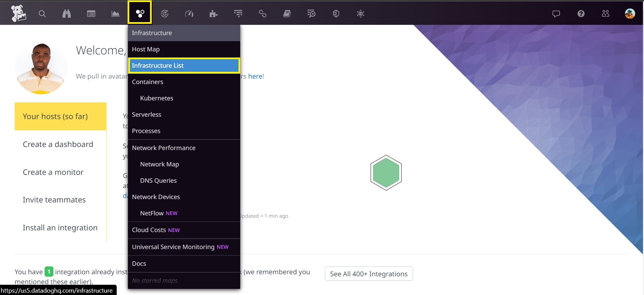This screenshot has width=644, height=295.
Task: Switch to Invite teammates tab
Action: [x=61, y=200]
